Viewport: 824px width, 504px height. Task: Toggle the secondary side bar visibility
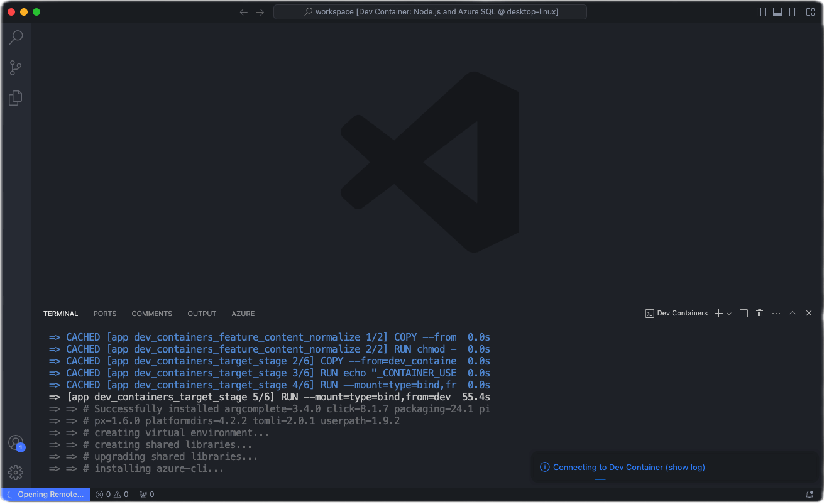794,11
